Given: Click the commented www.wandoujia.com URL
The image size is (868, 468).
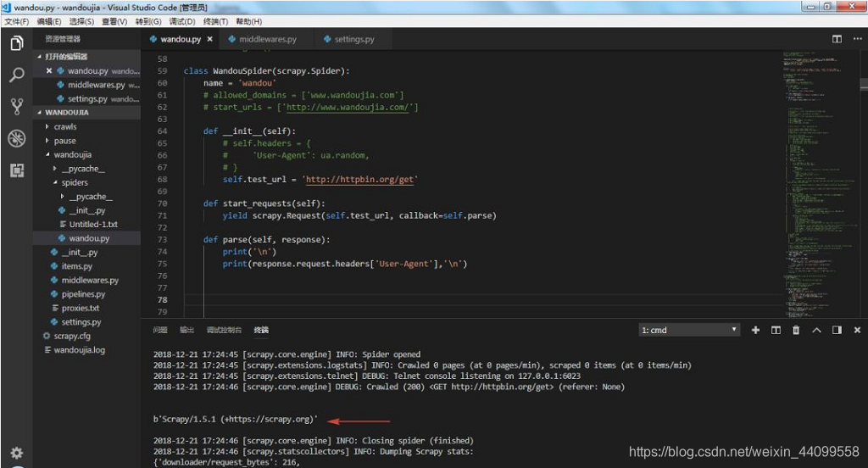Looking at the screenshot, I should (347, 108).
